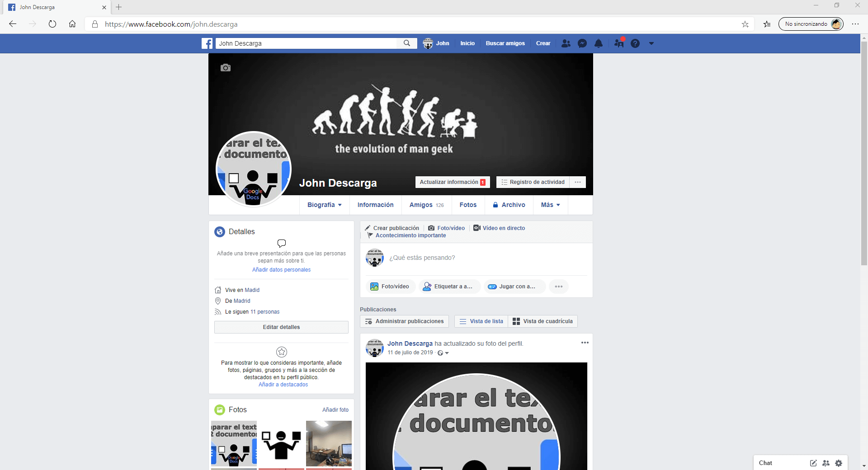868x470 pixels.
Task: Open Administrar publicaciones
Action: coord(405,321)
